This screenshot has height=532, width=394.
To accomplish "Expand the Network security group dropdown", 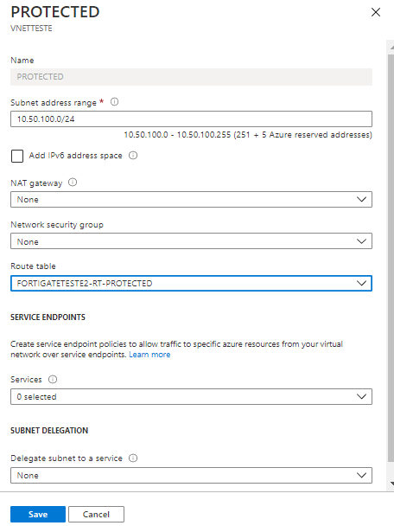I will [192, 241].
